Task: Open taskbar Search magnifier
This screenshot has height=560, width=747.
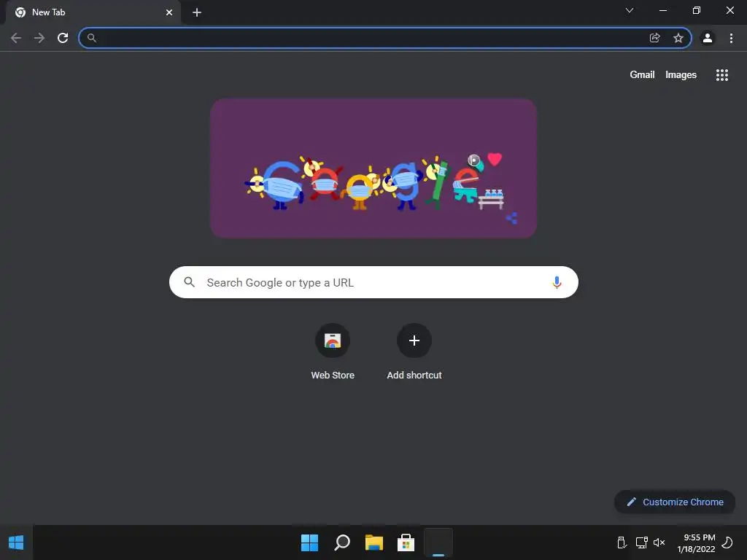Action: (x=342, y=542)
